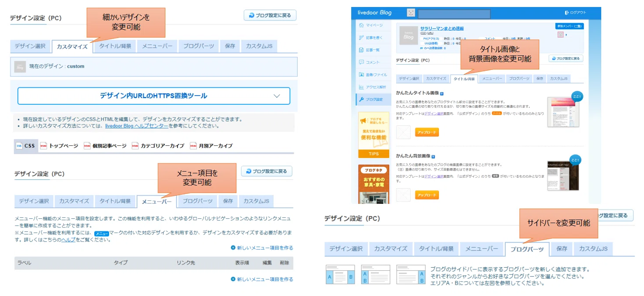
Task: Click help icon beside かんたん背景画像
Action: (433, 156)
